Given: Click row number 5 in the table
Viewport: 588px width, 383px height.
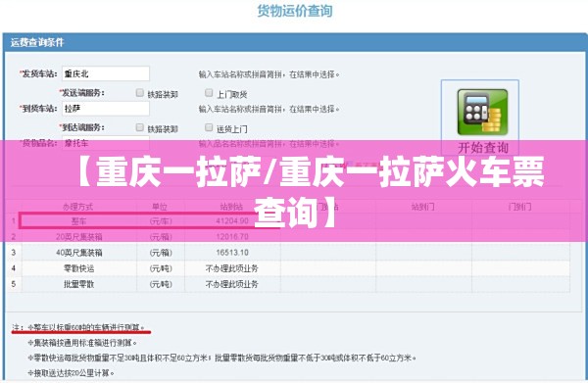Looking at the screenshot, I should pyautogui.click(x=14, y=284).
